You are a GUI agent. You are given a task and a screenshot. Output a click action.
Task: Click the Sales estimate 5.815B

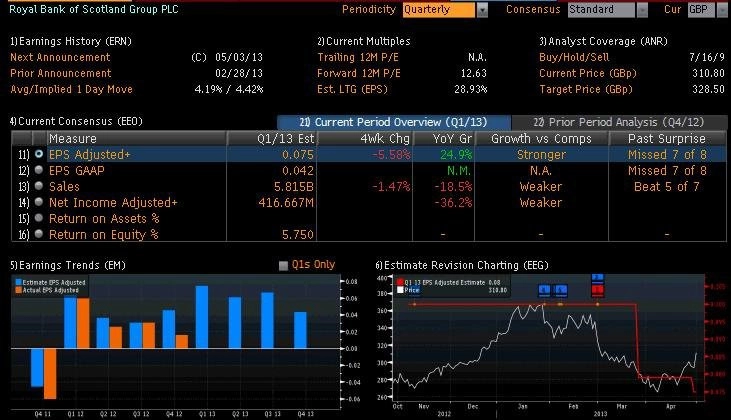294,186
